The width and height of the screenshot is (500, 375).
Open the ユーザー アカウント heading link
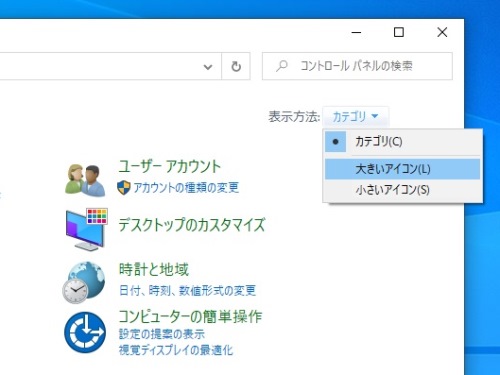(x=169, y=166)
